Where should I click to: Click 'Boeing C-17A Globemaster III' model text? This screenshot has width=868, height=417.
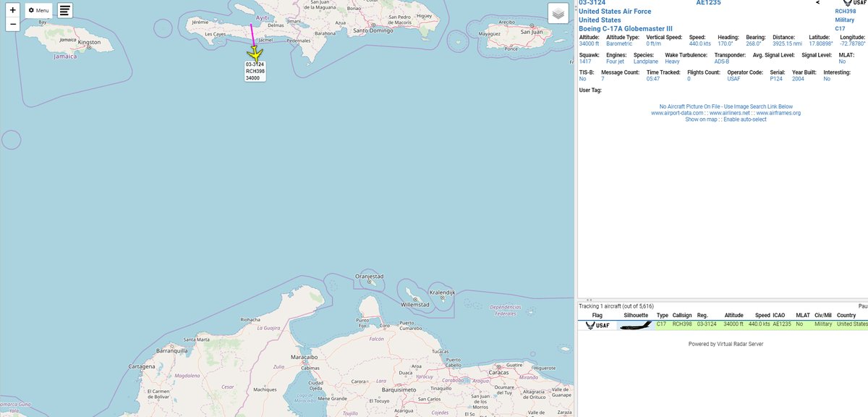click(626, 28)
